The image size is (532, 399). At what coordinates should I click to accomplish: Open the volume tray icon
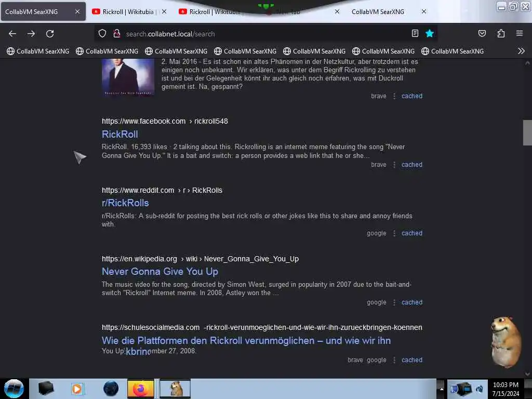pyautogui.click(x=480, y=389)
